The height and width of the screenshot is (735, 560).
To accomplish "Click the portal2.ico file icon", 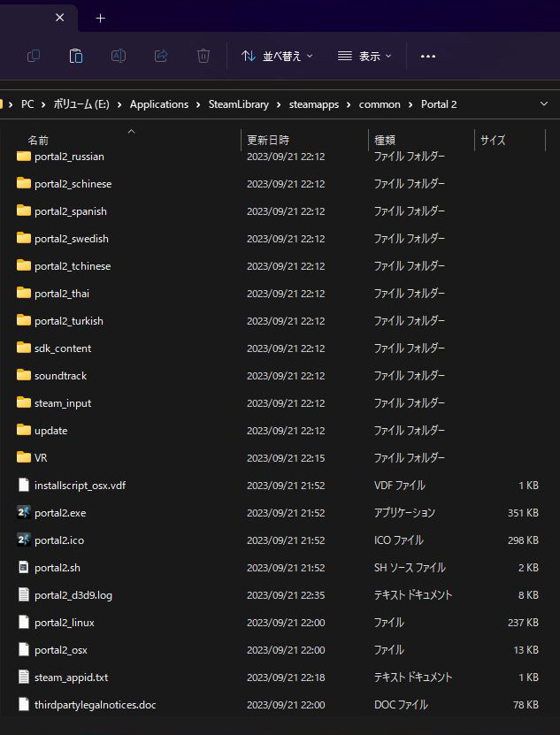I will click(24, 540).
